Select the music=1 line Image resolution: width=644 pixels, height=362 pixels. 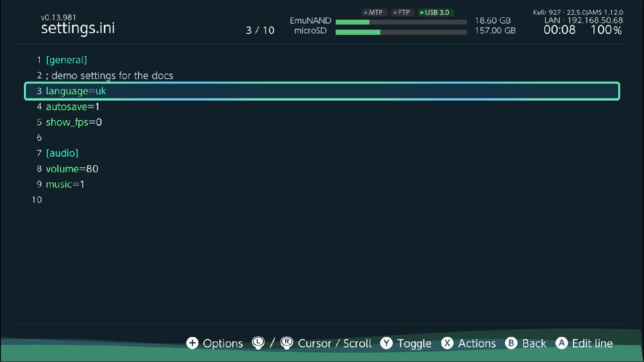coord(322,185)
